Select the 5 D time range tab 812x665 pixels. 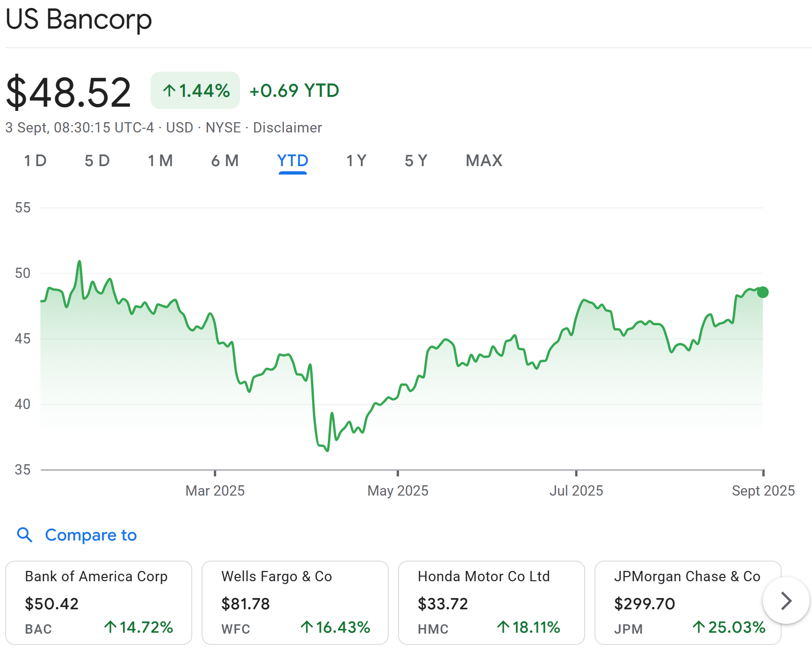click(x=97, y=161)
